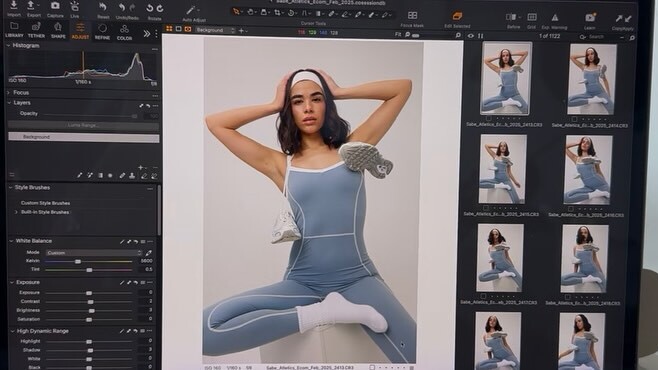Screen dimensions: 658x370
Task: Switch to the Library tool tab
Action: click(14, 31)
